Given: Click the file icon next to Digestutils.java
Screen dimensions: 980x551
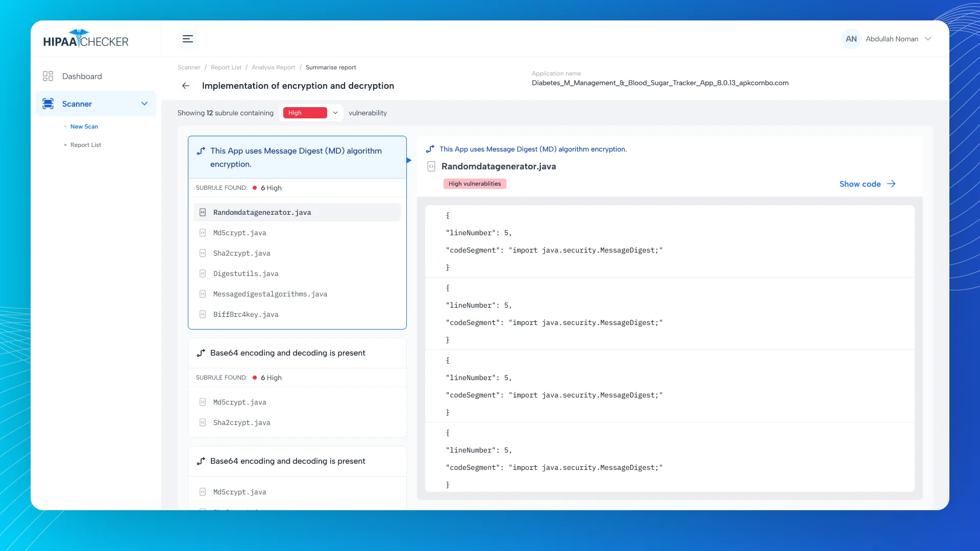Looking at the screenshot, I should [x=203, y=273].
